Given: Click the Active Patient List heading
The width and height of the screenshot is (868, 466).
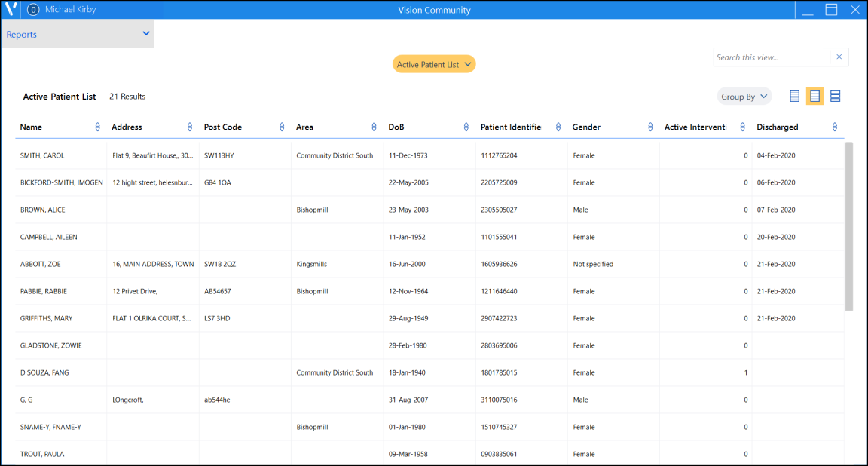Looking at the screenshot, I should pyautogui.click(x=60, y=97).
